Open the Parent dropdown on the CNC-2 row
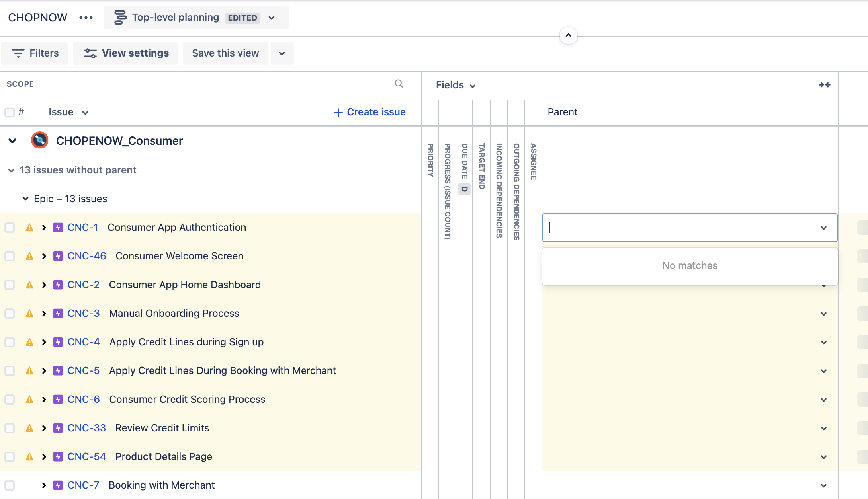This screenshot has height=499, width=868. (823, 285)
